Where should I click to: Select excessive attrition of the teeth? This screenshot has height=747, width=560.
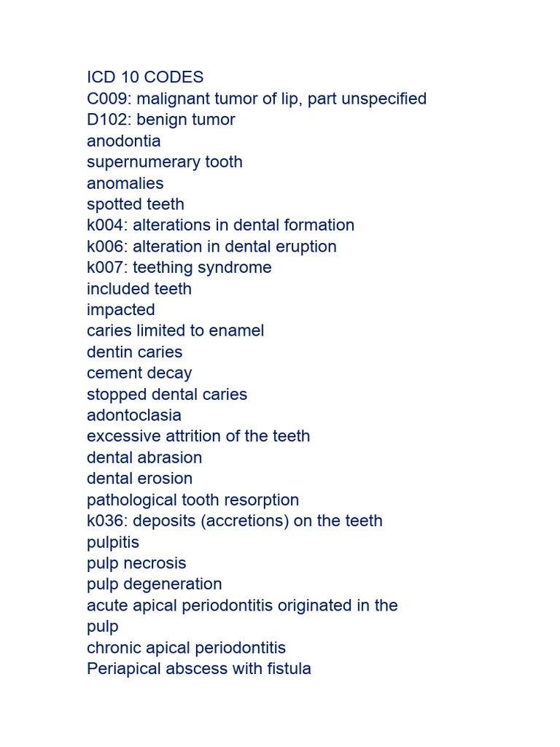pyautogui.click(x=198, y=436)
